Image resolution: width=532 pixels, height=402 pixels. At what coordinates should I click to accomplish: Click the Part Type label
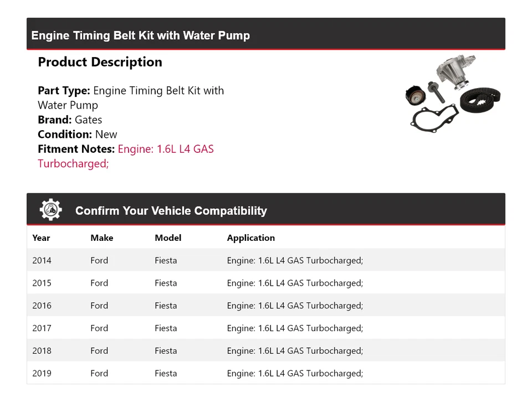64,91
